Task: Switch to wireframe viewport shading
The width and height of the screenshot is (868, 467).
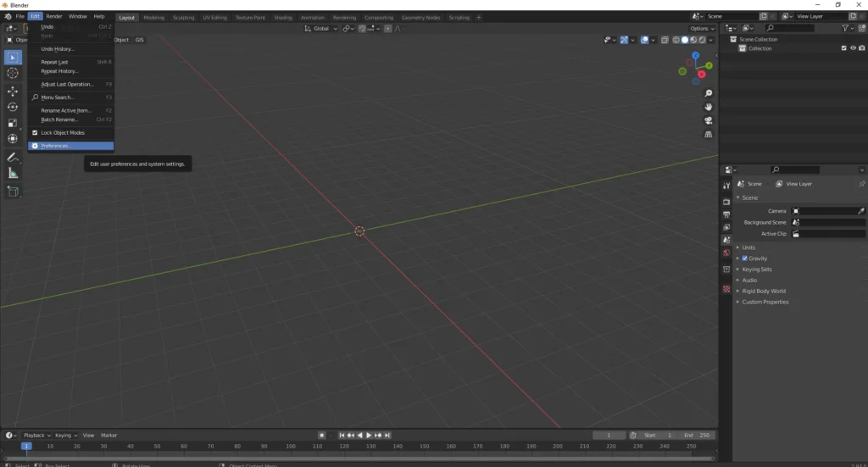Action: tap(676, 40)
